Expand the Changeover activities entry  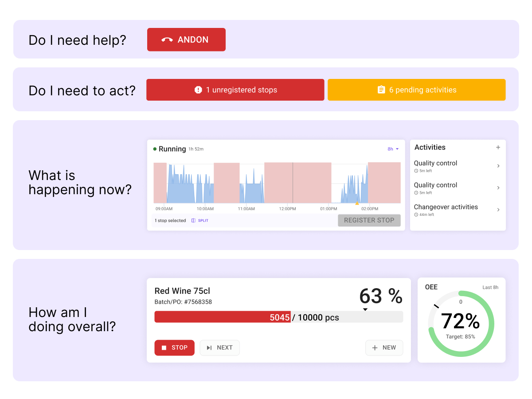click(498, 210)
